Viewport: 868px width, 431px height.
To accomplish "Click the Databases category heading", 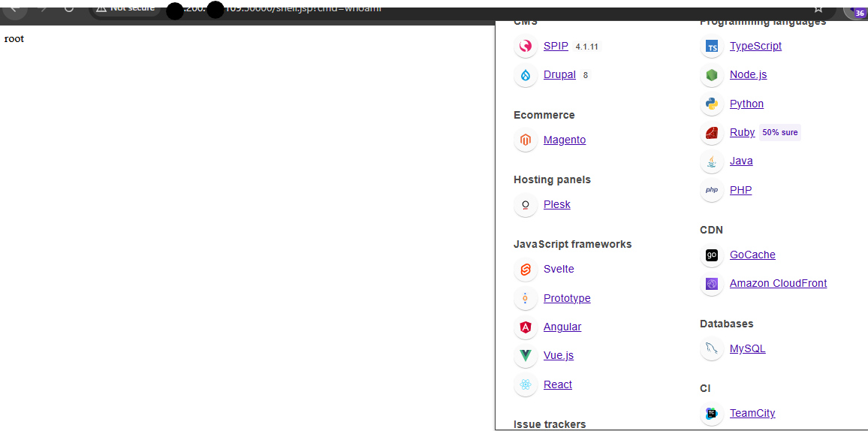I will pyautogui.click(x=726, y=324).
